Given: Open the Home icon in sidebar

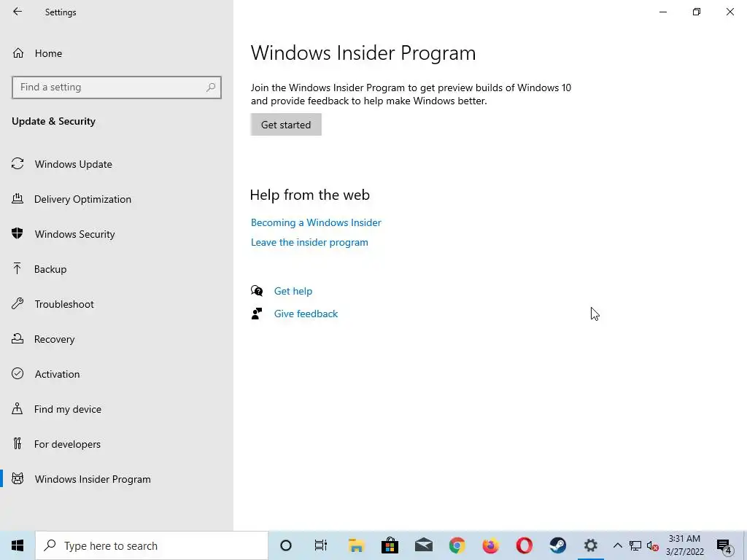Looking at the screenshot, I should (18, 53).
